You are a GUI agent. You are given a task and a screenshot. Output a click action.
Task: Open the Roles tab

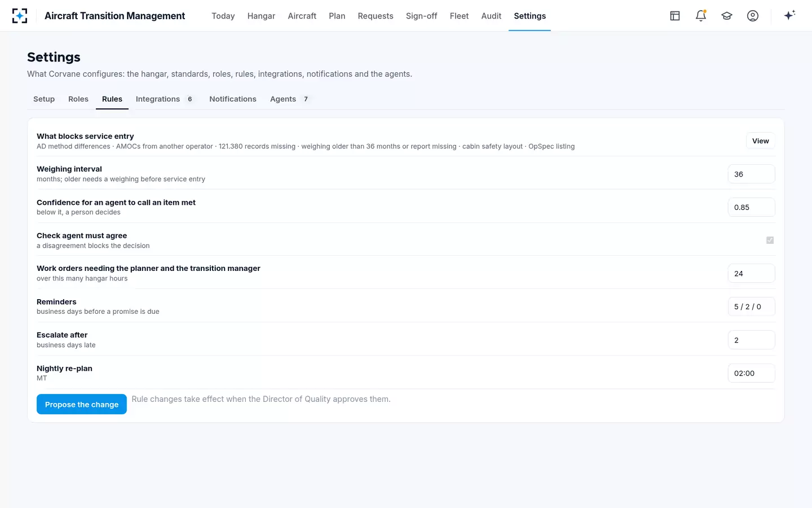point(78,99)
